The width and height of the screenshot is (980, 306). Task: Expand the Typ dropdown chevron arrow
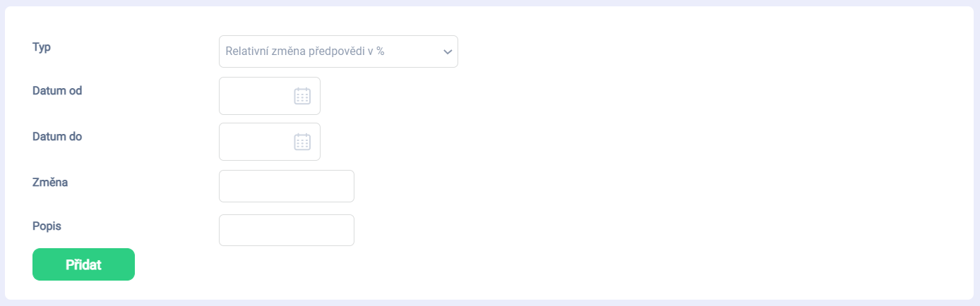pyautogui.click(x=447, y=51)
